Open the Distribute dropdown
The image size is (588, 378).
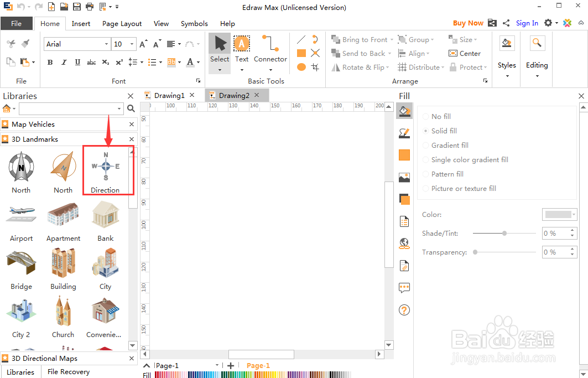coord(421,68)
